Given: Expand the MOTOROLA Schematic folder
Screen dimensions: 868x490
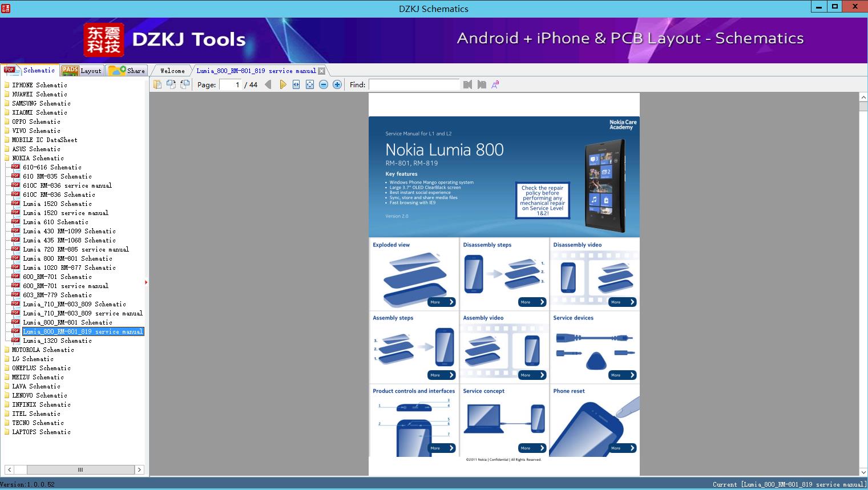Looking at the screenshot, I should [x=43, y=350].
